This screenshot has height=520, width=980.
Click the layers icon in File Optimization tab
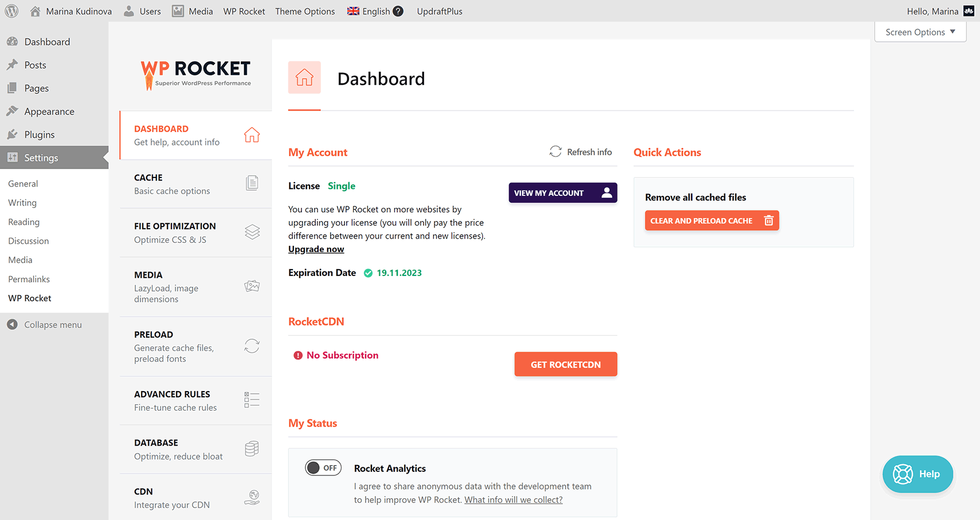pyautogui.click(x=252, y=232)
